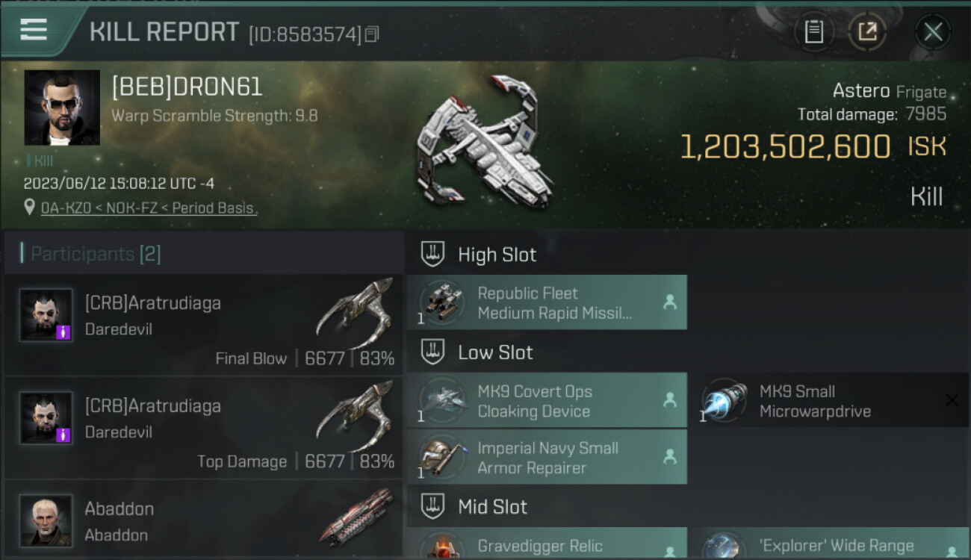This screenshot has width=971, height=560.
Task: Select Imperial Navy Small Armor Repairer
Action: click(x=547, y=457)
